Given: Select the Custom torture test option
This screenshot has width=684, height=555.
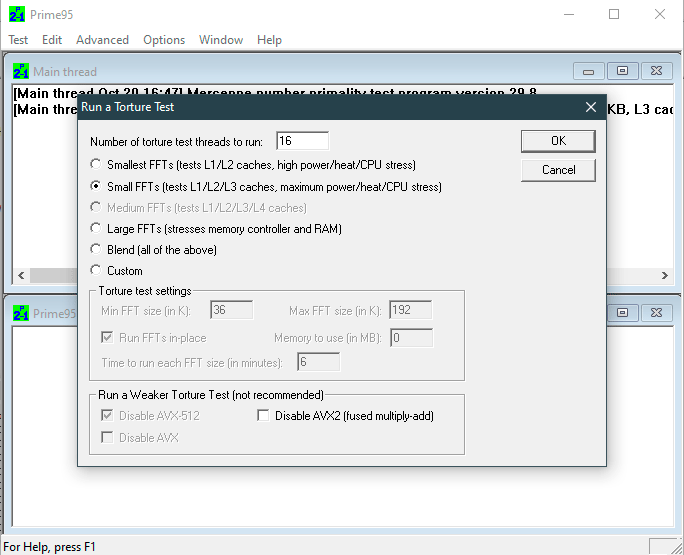Looking at the screenshot, I should tap(116, 270).
